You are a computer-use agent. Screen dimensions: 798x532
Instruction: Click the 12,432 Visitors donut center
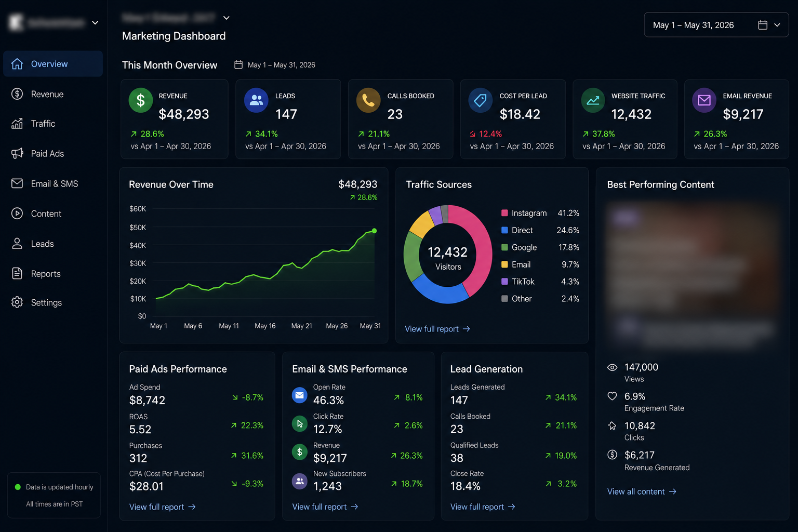448,258
